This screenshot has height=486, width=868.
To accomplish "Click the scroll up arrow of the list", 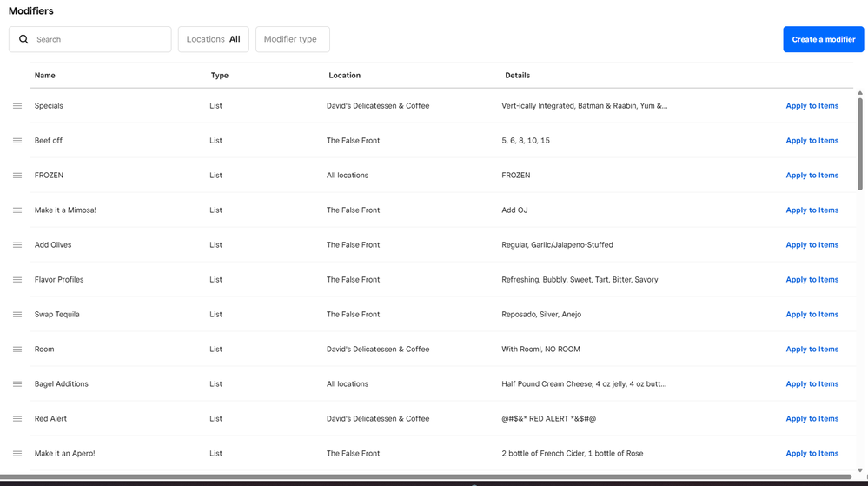I will (859, 93).
